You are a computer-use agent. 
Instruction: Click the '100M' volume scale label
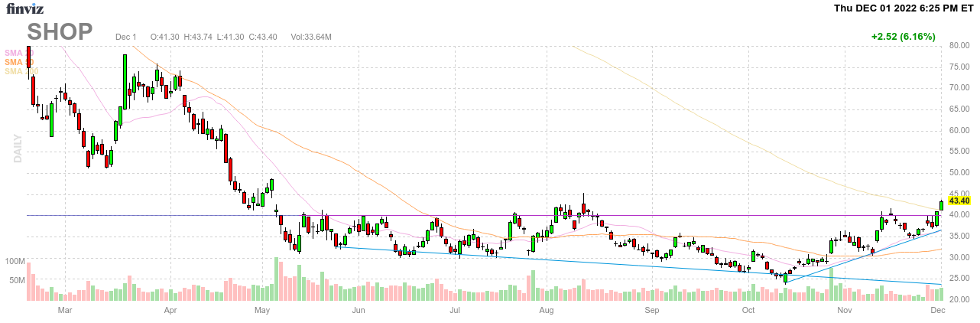point(15,261)
